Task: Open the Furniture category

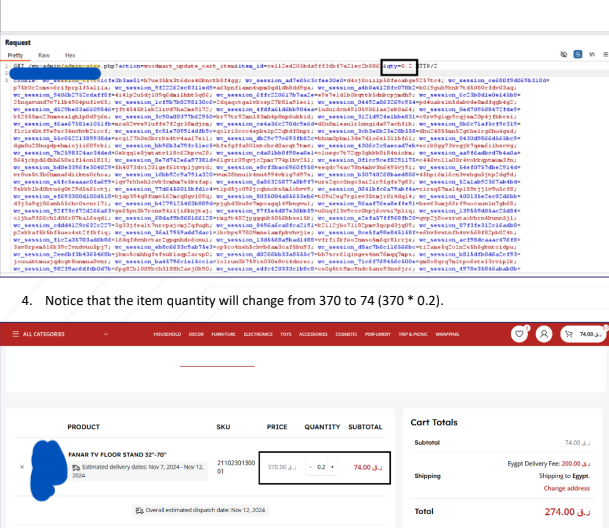Action: point(223,334)
